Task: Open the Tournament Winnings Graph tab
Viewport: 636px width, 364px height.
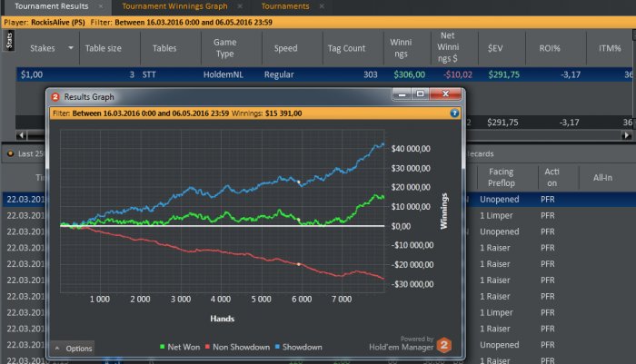Action: click(x=174, y=6)
